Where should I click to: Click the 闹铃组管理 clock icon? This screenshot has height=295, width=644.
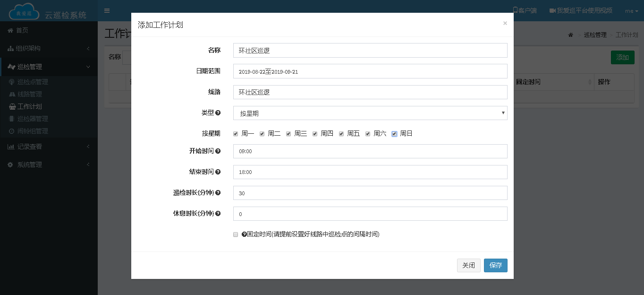tap(12, 131)
